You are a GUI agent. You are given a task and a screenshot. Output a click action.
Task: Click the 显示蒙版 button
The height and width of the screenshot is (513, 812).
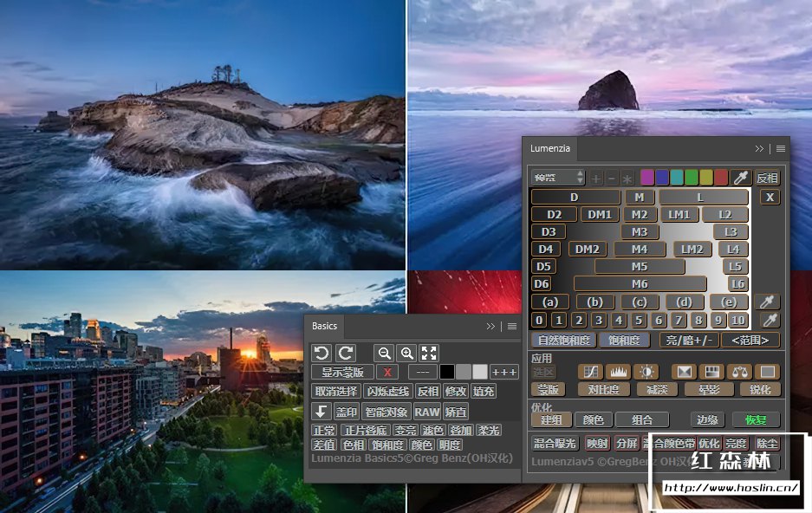click(343, 372)
